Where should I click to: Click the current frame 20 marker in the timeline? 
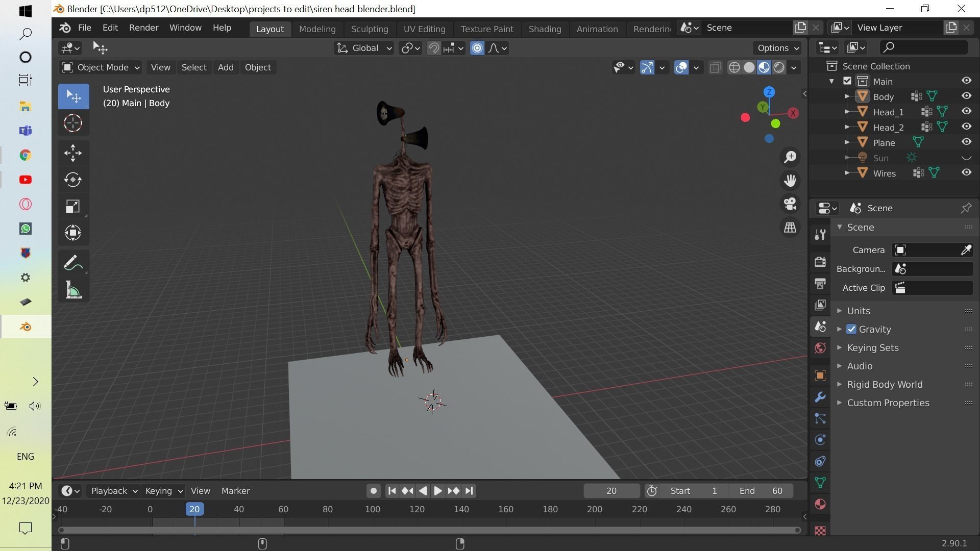pyautogui.click(x=194, y=509)
